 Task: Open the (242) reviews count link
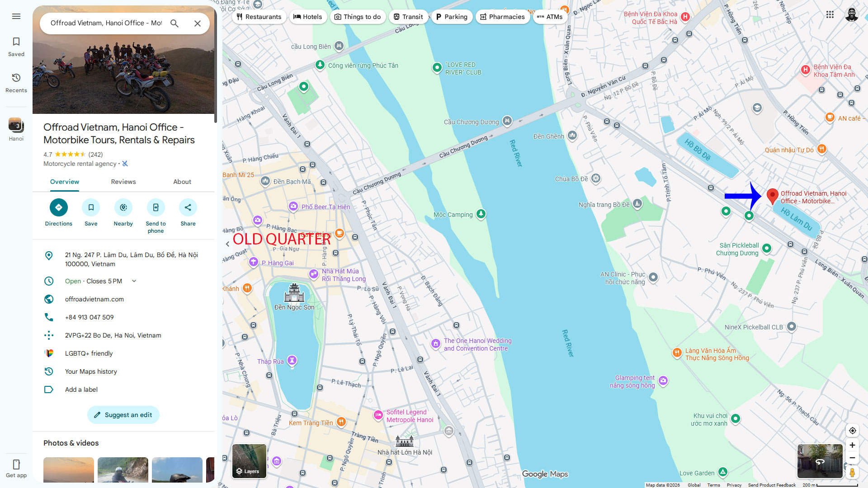click(96, 155)
